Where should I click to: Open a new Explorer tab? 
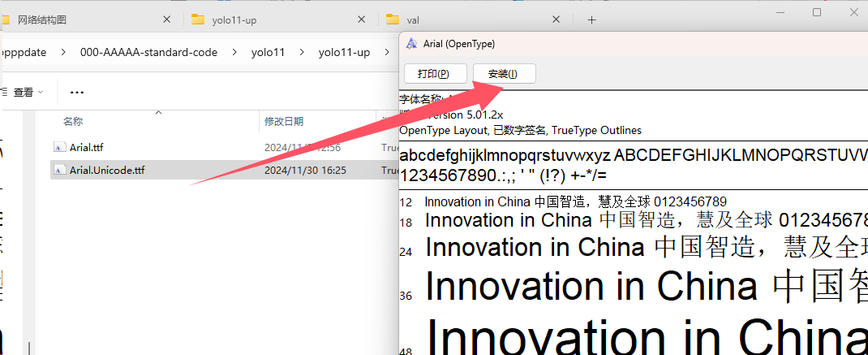click(591, 20)
